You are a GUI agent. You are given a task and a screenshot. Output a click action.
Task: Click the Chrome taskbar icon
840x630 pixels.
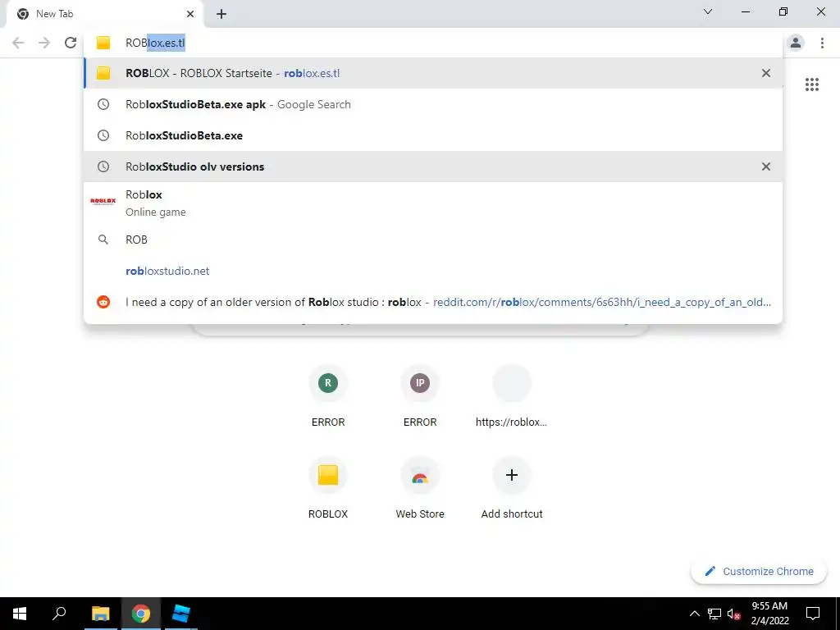coord(141,614)
